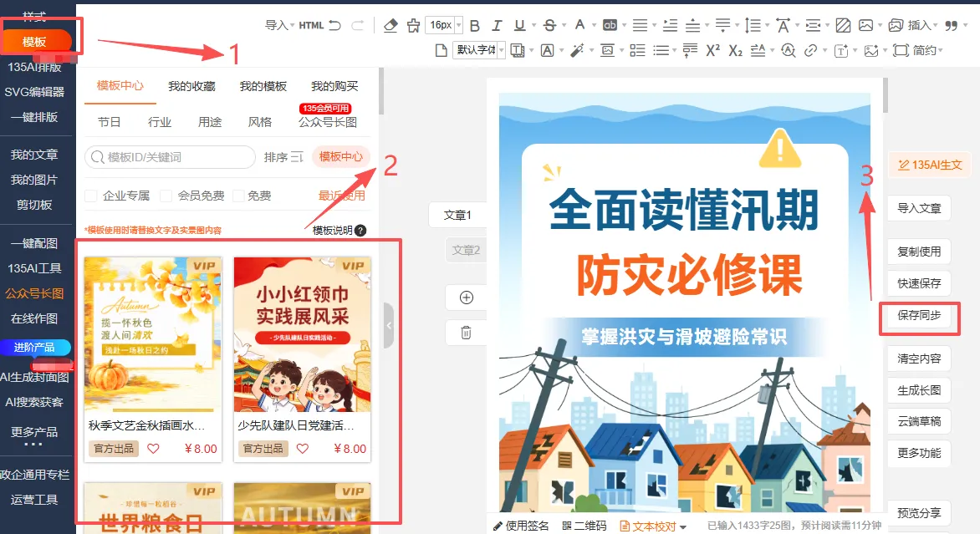Select the 节日 category tab
This screenshot has width=980, height=534.
(110, 122)
